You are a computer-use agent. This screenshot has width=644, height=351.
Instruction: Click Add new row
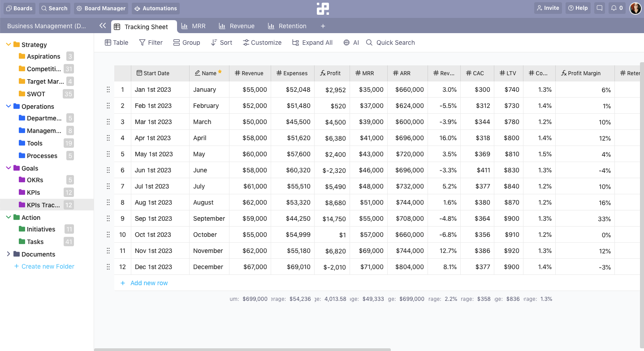coord(144,283)
